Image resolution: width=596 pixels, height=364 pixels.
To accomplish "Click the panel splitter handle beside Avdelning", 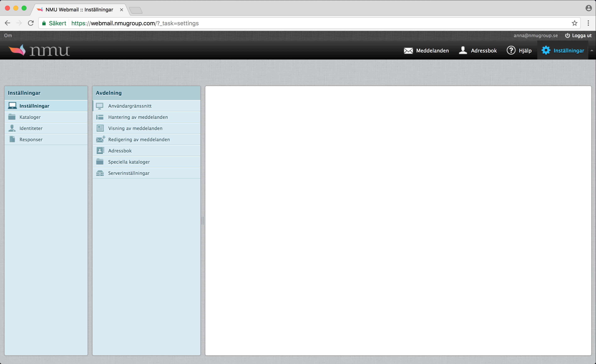I will coord(203,220).
